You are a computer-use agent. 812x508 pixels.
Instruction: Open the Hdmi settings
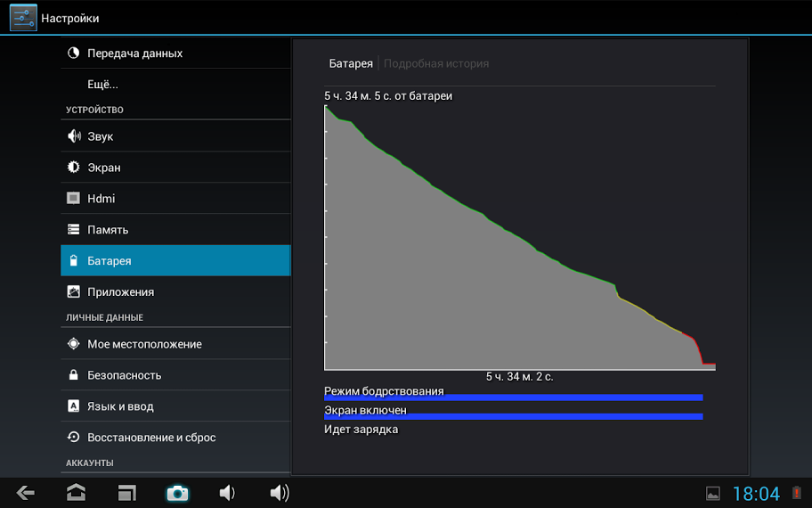175,198
